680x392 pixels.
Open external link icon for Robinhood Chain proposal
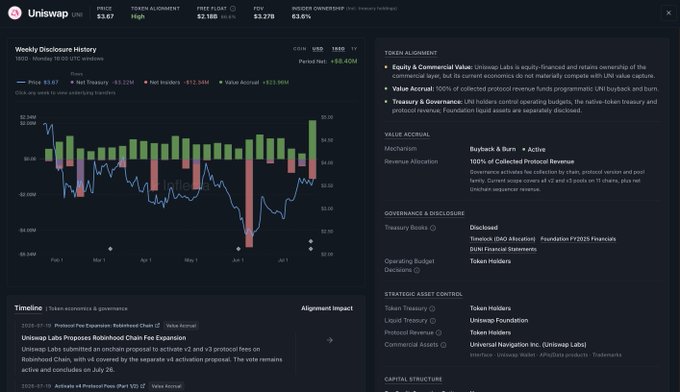point(157,325)
